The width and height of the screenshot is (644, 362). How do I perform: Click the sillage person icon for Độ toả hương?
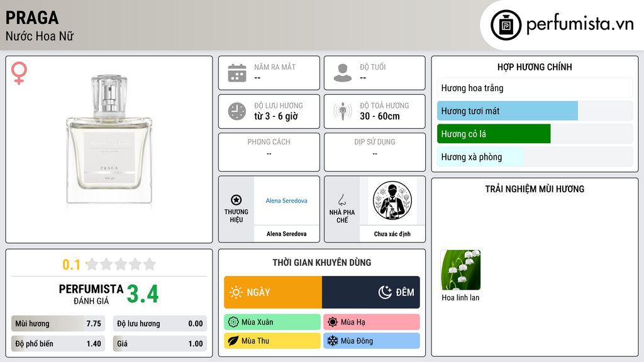pyautogui.click(x=343, y=111)
